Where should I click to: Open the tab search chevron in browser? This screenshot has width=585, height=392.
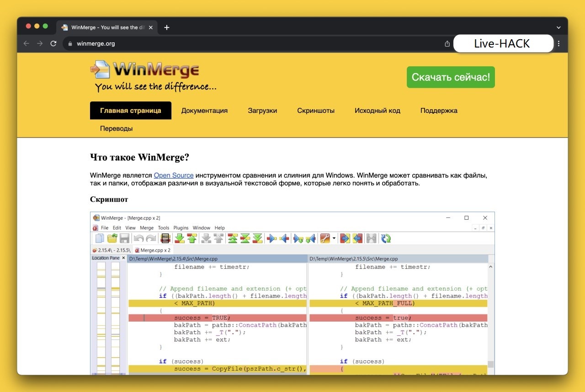coord(558,27)
